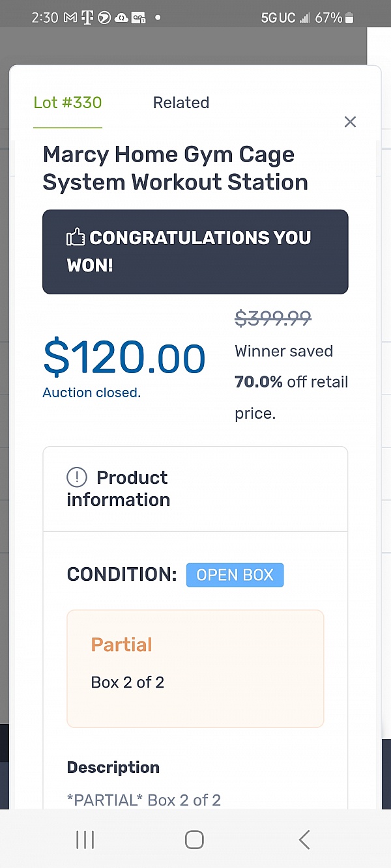Open the recent apps button
This screenshot has height=868, width=391.
click(x=85, y=840)
